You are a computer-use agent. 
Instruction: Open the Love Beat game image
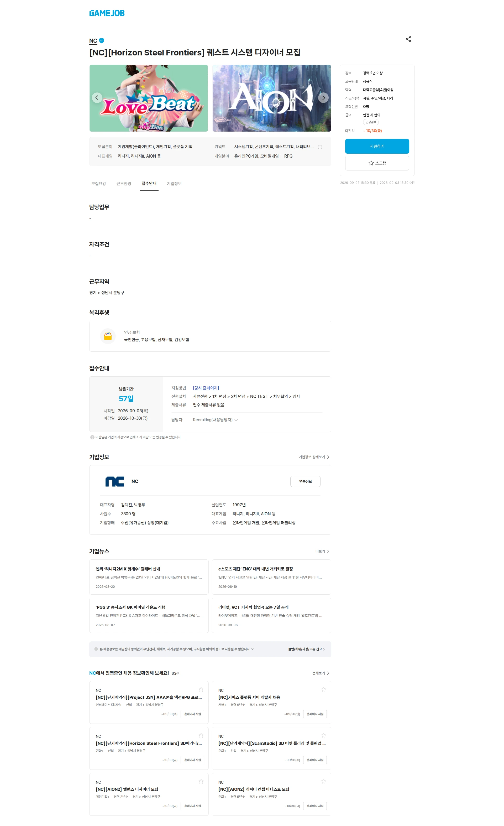pos(149,98)
